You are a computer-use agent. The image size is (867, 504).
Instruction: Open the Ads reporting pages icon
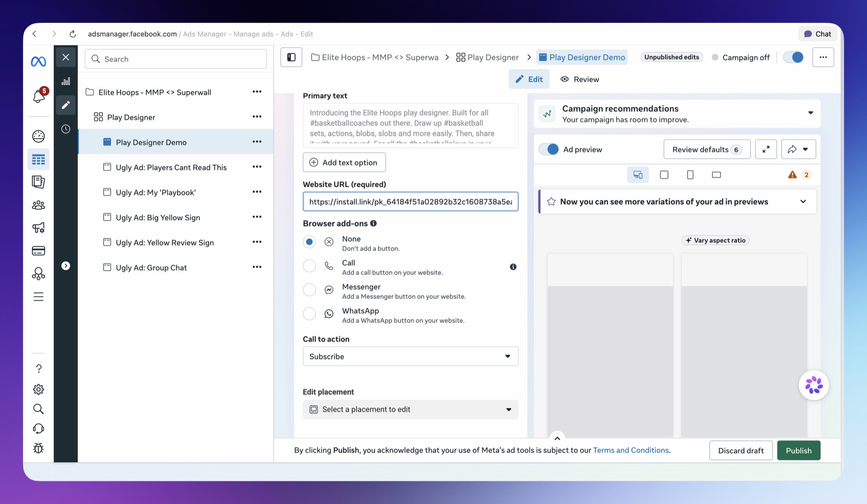click(38, 182)
